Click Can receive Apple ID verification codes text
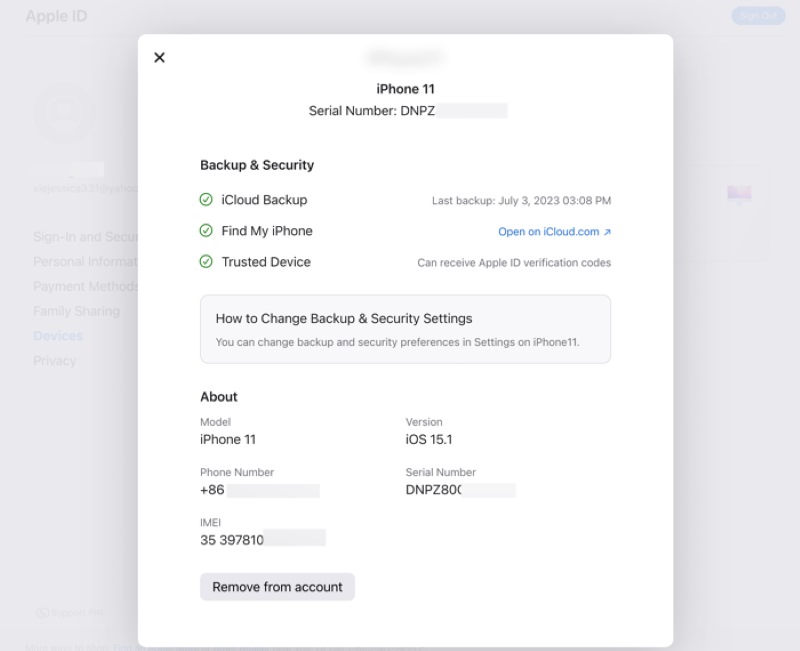 (x=514, y=263)
